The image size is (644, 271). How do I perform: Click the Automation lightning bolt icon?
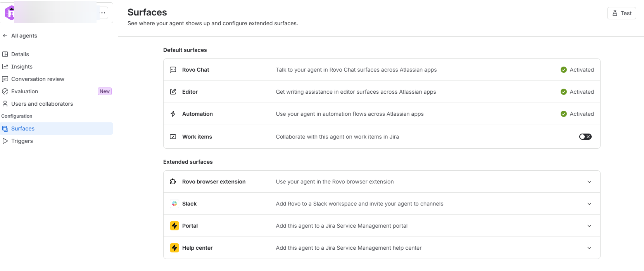click(x=173, y=114)
